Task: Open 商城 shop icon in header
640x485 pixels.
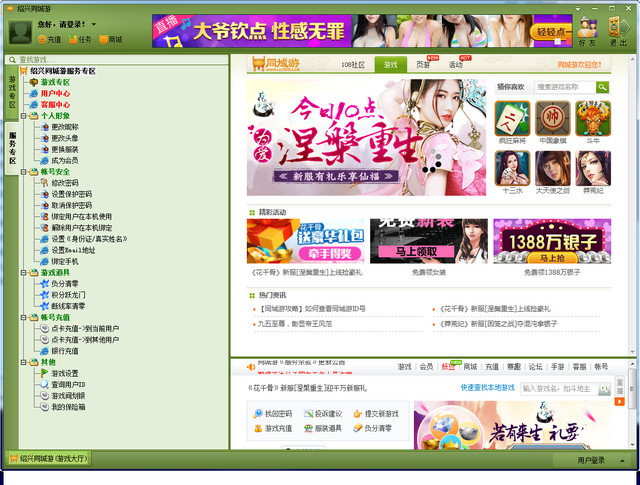Action: (111, 40)
